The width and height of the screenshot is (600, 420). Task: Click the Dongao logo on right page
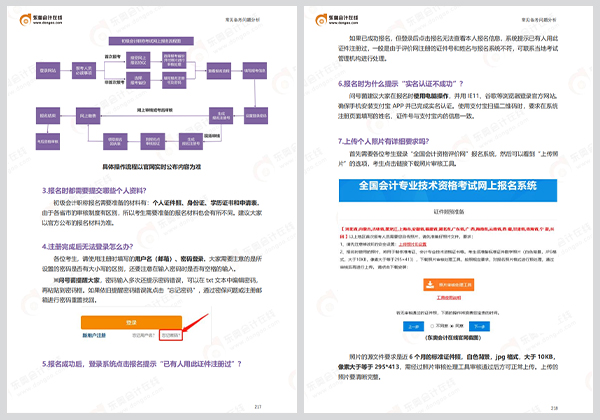click(337, 20)
